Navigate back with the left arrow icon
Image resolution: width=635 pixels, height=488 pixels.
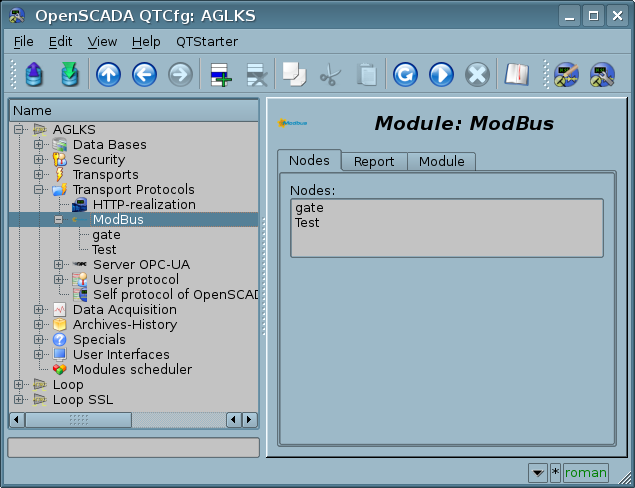pyautogui.click(x=144, y=75)
